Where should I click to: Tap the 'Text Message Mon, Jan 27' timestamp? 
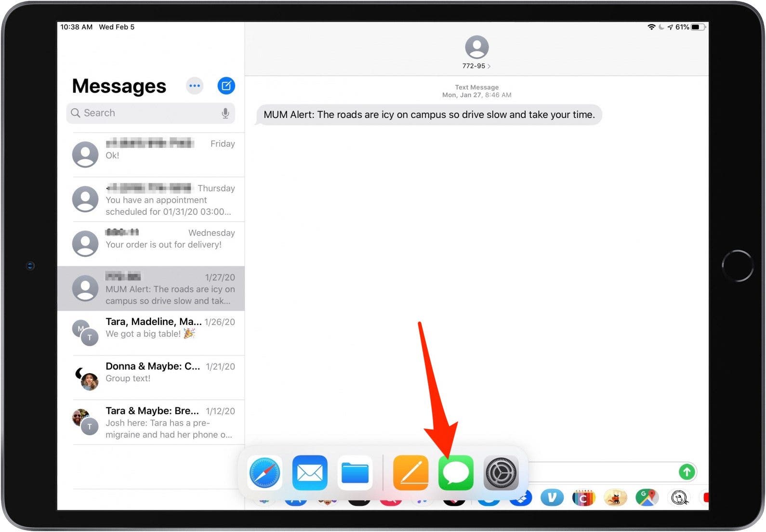tap(477, 91)
